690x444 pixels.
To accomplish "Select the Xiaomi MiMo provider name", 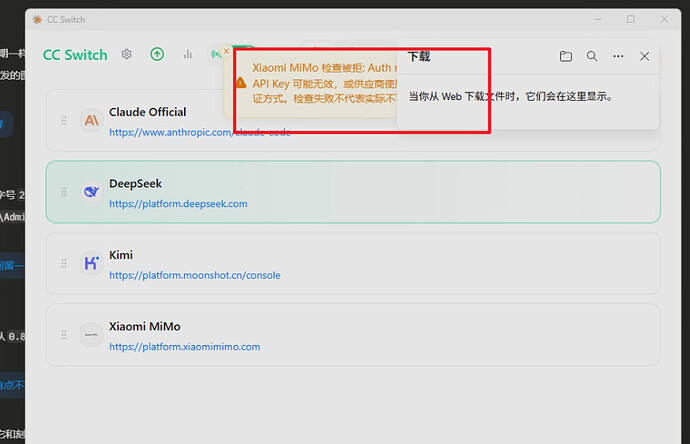I will 144,327.
